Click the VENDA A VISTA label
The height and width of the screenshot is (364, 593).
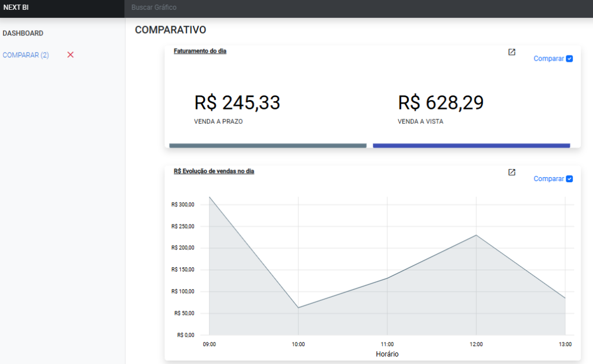pos(420,122)
